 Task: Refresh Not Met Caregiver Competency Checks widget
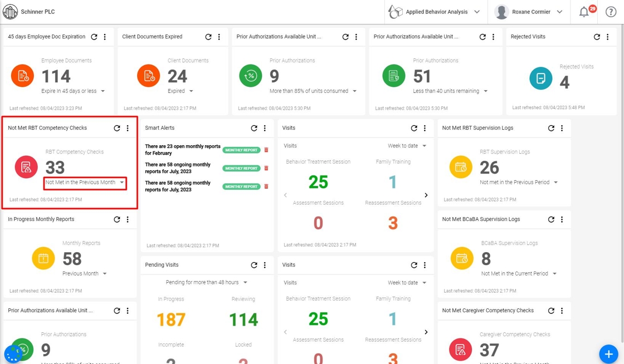tap(551, 311)
